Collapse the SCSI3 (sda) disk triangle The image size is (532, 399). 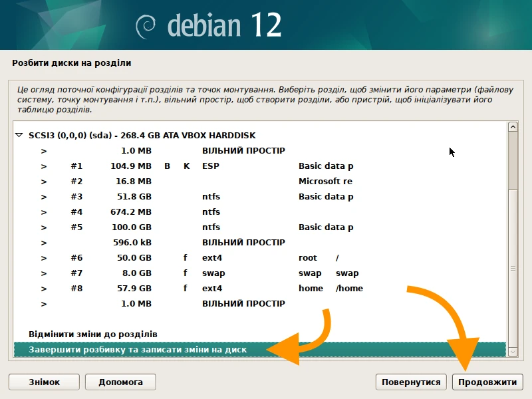[19, 135]
